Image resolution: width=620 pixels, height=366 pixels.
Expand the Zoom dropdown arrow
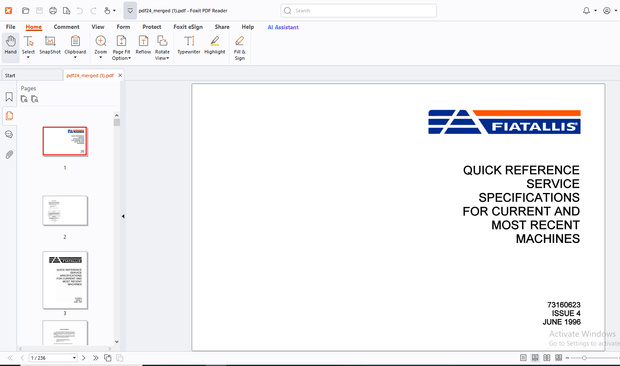coord(101,57)
